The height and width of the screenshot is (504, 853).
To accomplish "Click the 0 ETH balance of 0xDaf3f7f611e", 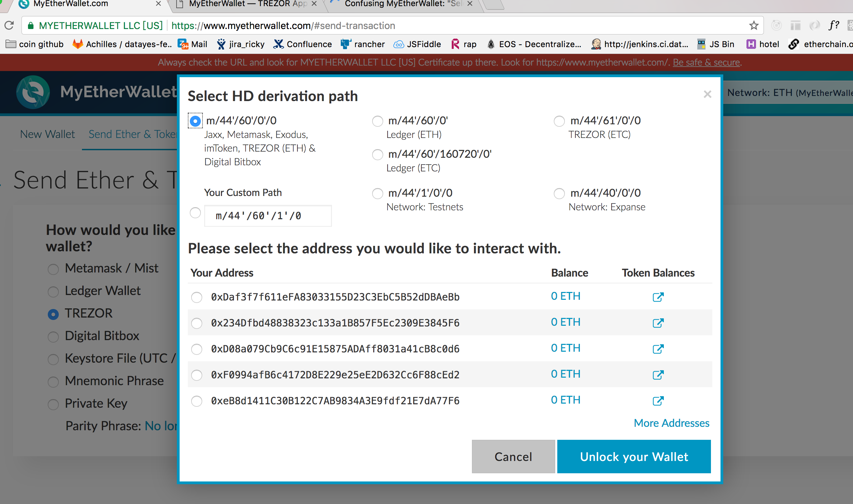I will [565, 296].
